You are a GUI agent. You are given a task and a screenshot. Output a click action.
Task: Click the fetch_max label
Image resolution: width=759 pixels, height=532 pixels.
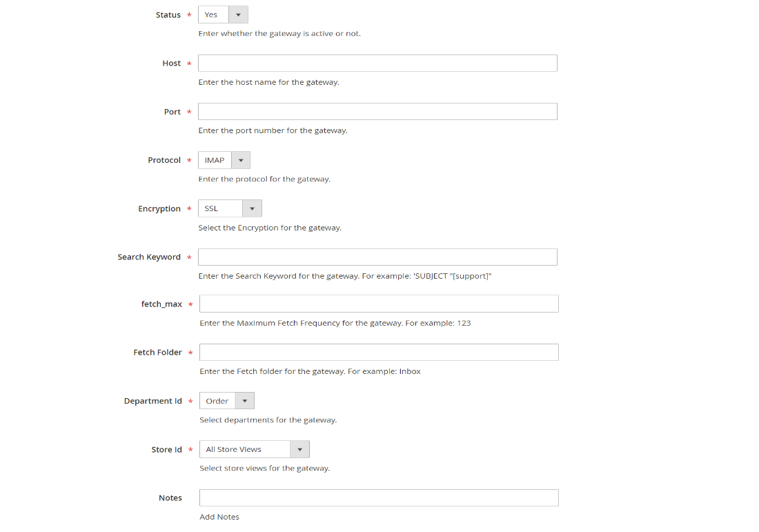coord(161,304)
